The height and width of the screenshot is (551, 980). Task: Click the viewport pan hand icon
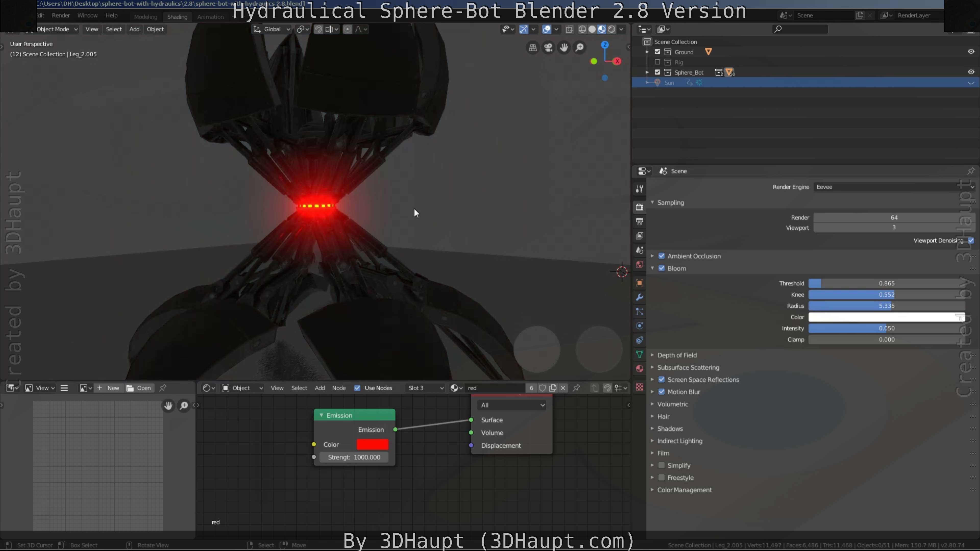pyautogui.click(x=564, y=47)
